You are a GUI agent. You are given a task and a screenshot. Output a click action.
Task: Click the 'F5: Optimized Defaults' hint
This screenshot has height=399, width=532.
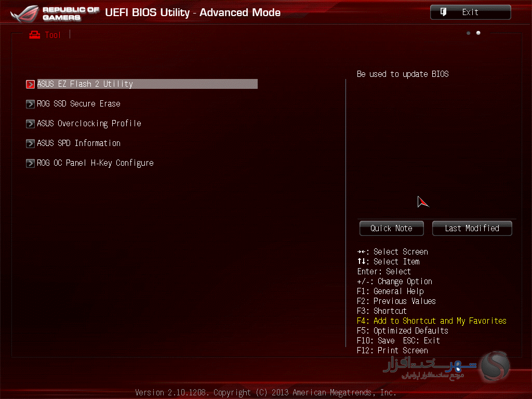pyautogui.click(x=403, y=331)
